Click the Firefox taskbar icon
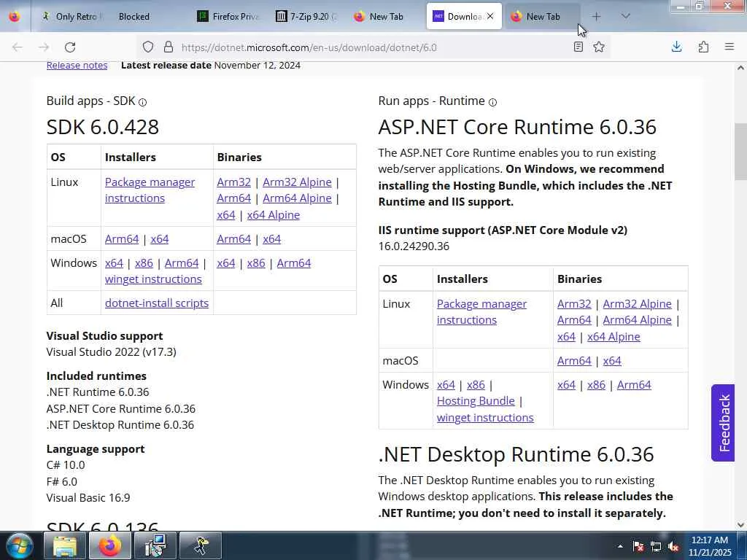This screenshot has height=560, width=747. pos(110,545)
